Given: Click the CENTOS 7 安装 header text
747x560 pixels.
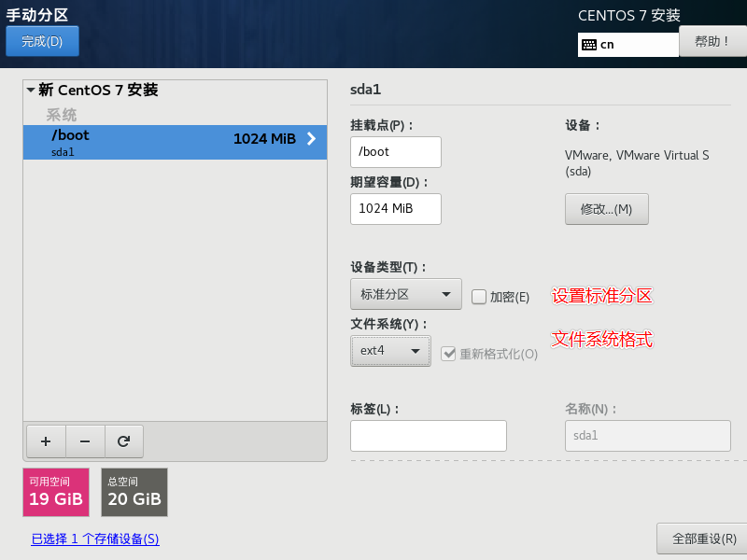Looking at the screenshot, I should 628,16.
